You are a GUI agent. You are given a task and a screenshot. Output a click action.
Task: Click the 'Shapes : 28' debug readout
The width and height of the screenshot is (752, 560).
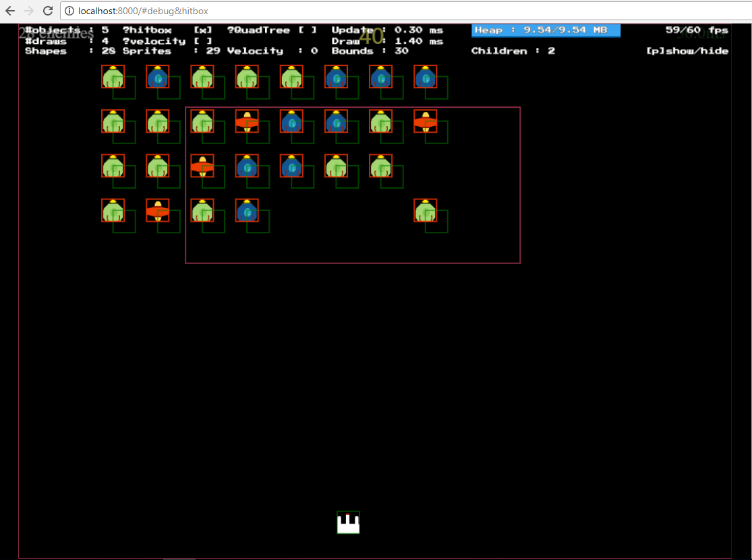click(x=71, y=51)
